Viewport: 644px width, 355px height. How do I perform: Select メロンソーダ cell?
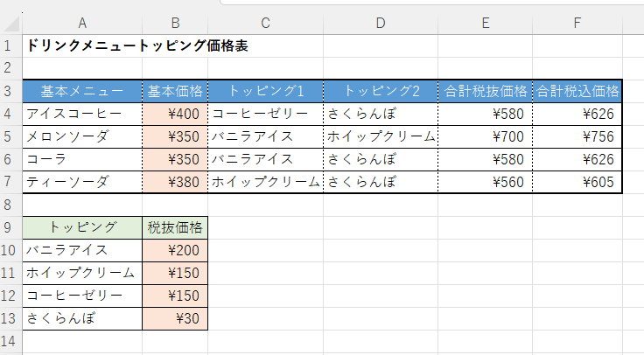click(82, 136)
